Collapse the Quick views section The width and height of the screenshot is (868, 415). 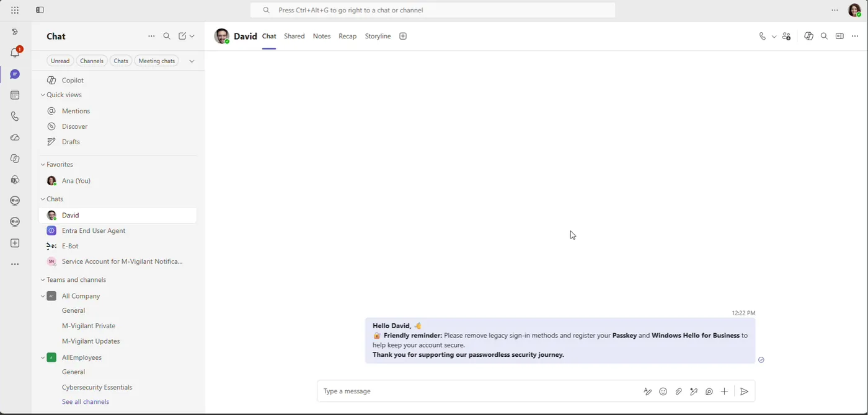click(43, 95)
